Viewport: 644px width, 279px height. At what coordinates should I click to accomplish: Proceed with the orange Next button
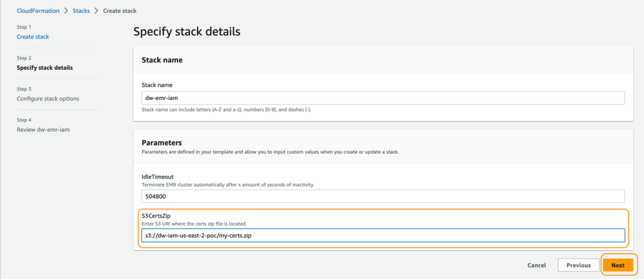click(x=618, y=265)
